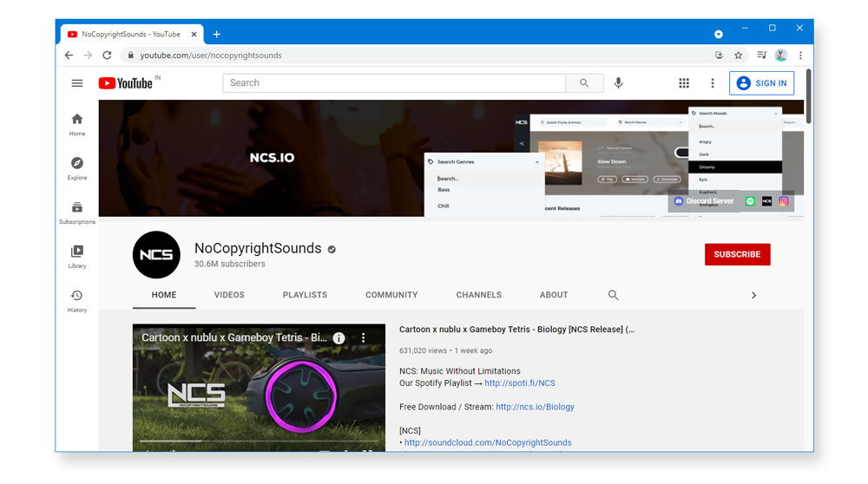The width and height of the screenshot is (868, 484).
Task: Switch to the ABOUT tab
Action: click(554, 295)
